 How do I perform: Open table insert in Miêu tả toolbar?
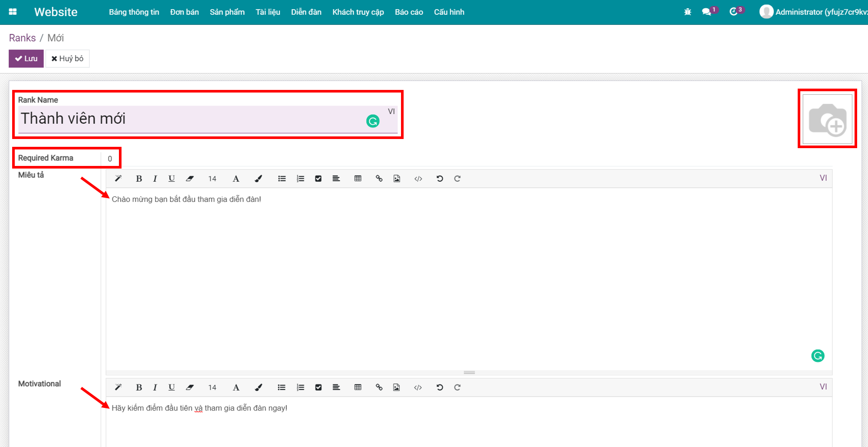pyautogui.click(x=358, y=179)
